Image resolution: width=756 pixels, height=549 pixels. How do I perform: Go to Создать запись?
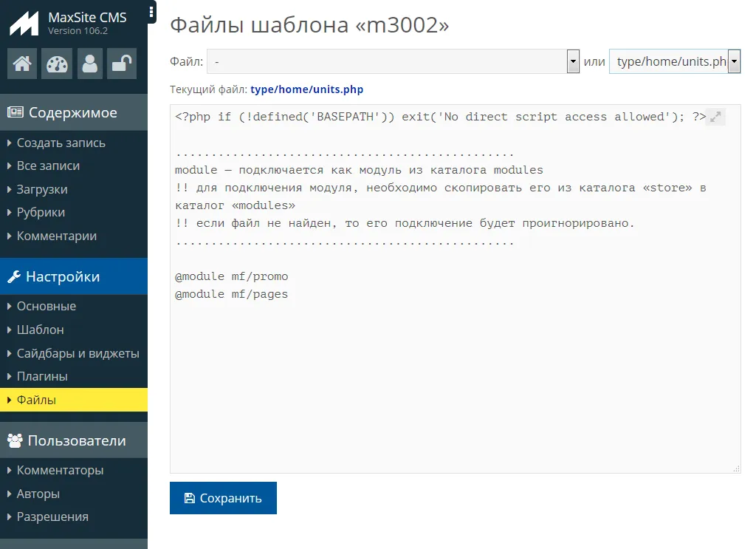tap(61, 143)
